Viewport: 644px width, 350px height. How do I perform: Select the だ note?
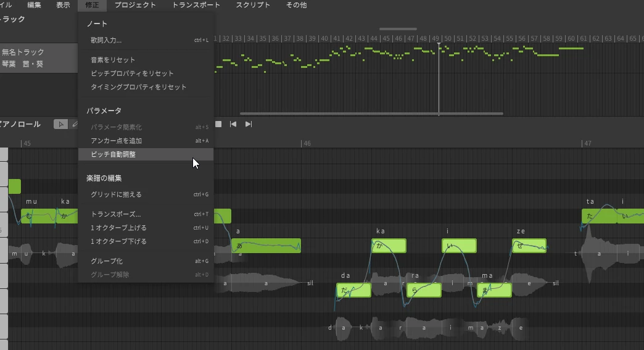[x=353, y=290]
